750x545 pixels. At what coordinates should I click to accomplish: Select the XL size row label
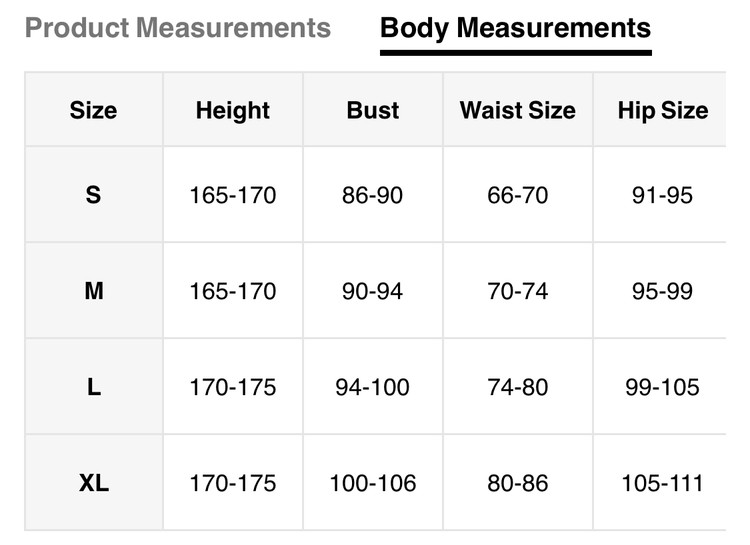93,484
